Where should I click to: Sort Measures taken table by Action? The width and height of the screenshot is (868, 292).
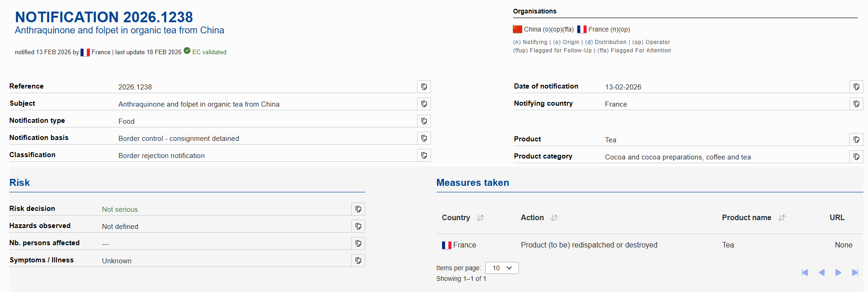(x=554, y=218)
